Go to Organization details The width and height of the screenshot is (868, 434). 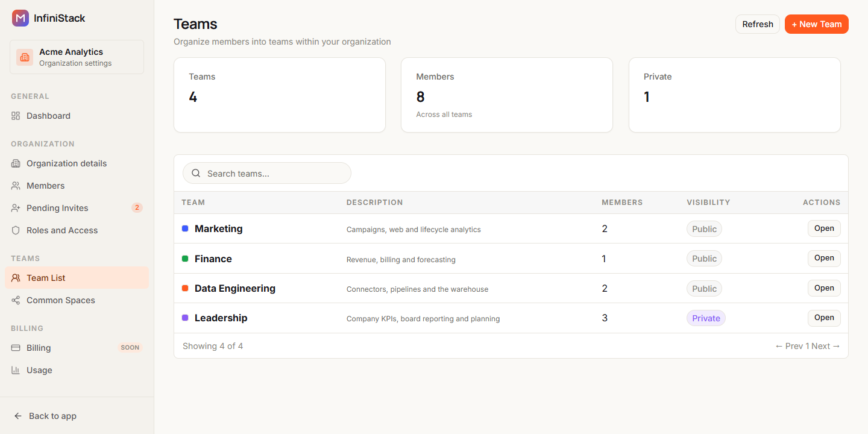[77, 163]
